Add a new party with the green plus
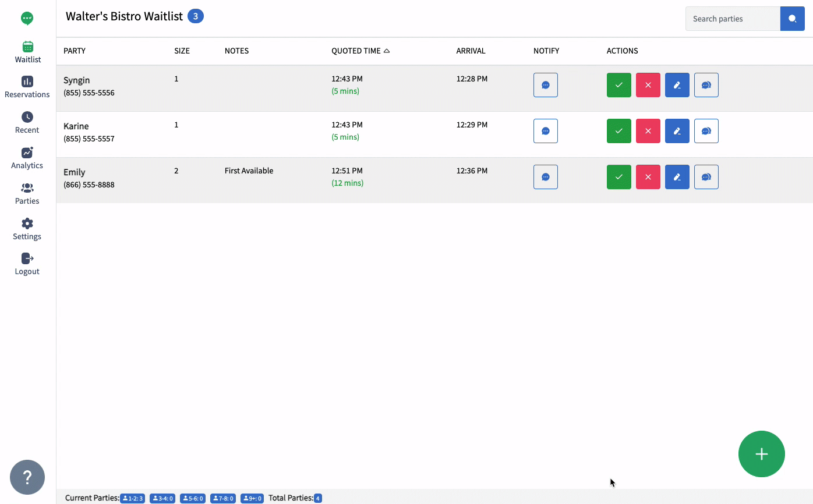813x504 pixels. point(761,454)
